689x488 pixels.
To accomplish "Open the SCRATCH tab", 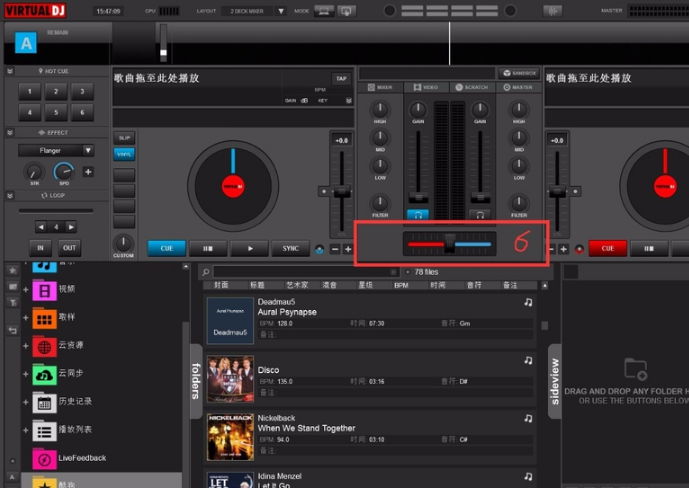I will coord(472,87).
